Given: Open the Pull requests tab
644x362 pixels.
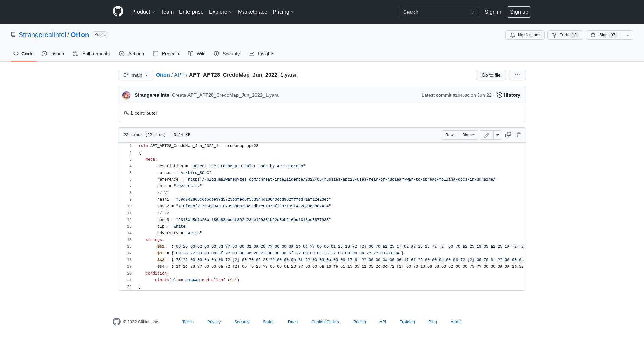Looking at the screenshot, I should point(91,54).
